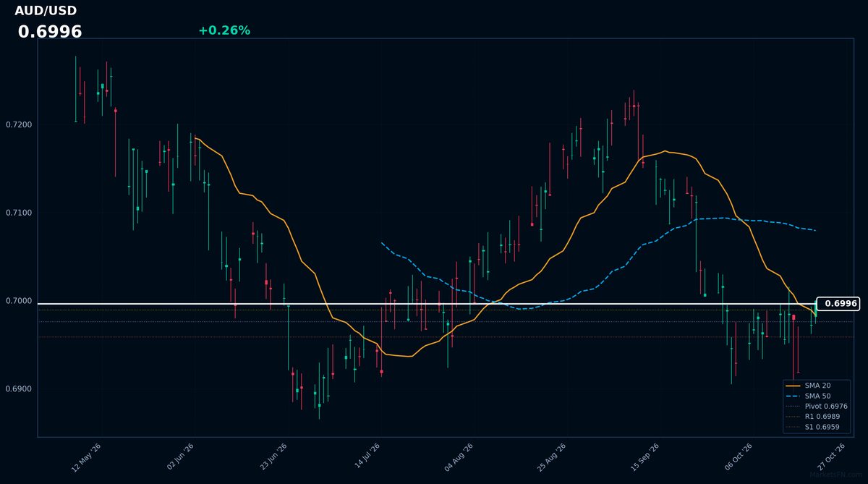This screenshot has height=484, width=868.
Task: Click the 27 Oct '26 date label
Action: (x=831, y=458)
